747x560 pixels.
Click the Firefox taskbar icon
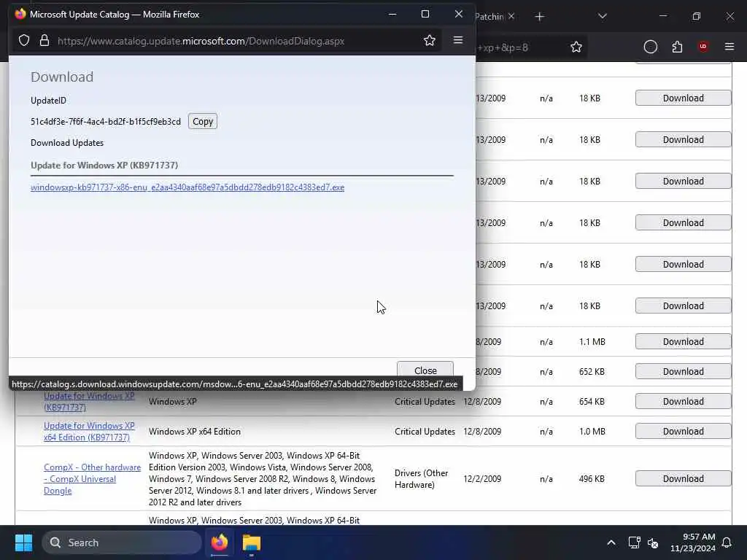220,542
